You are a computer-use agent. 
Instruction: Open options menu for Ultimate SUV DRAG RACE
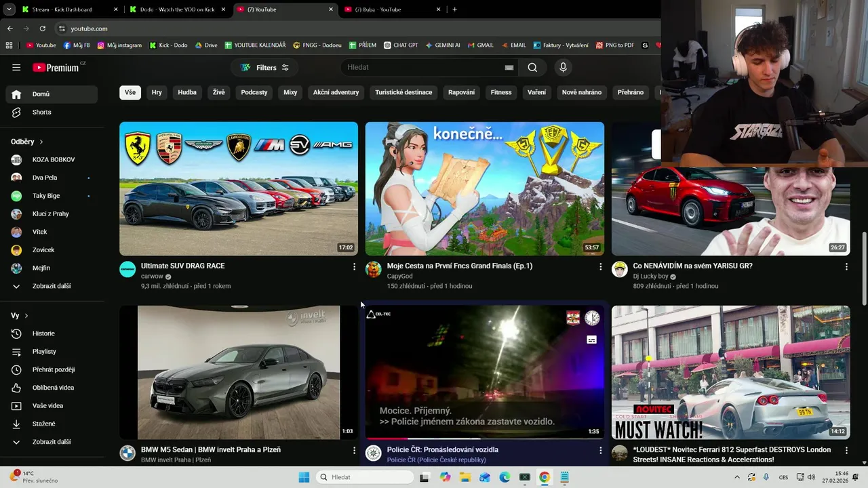354,267
